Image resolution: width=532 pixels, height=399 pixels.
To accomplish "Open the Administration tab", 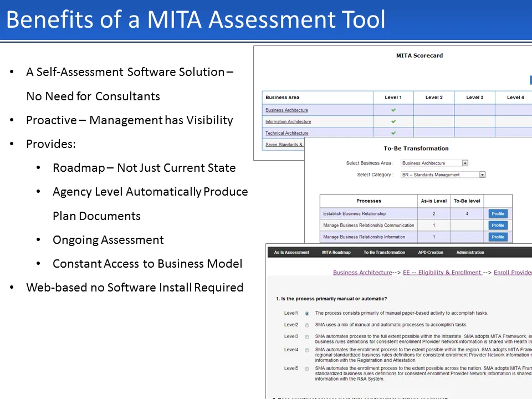I will pos(470,253).
